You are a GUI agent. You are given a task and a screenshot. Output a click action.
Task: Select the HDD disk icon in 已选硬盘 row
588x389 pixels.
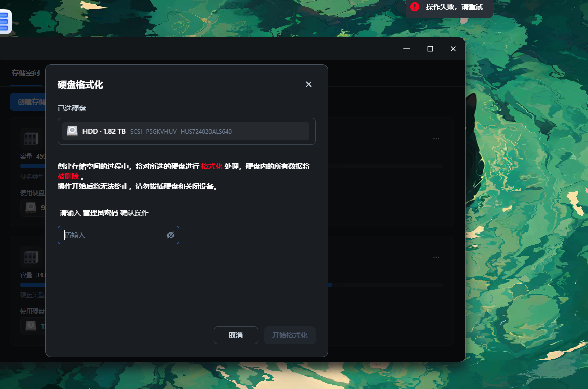pyautogui.click(x=72, y=131)
